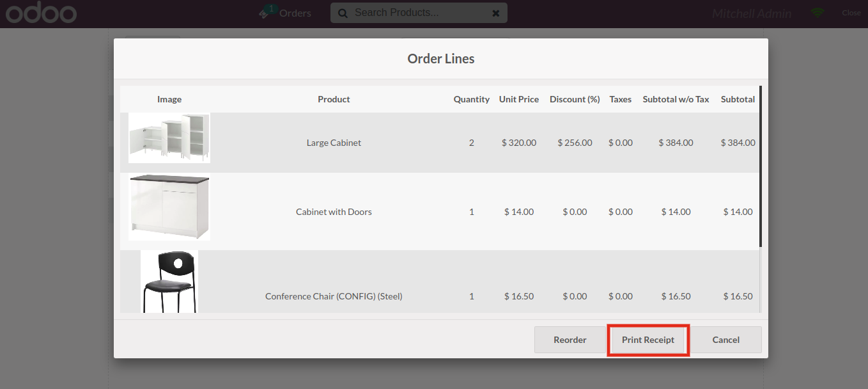Select the Cabinet with Doors image

coord(169,207)
